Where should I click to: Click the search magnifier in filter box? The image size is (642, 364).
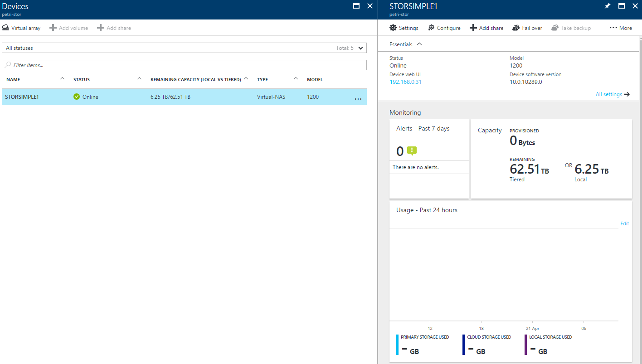tap(8, 65)
